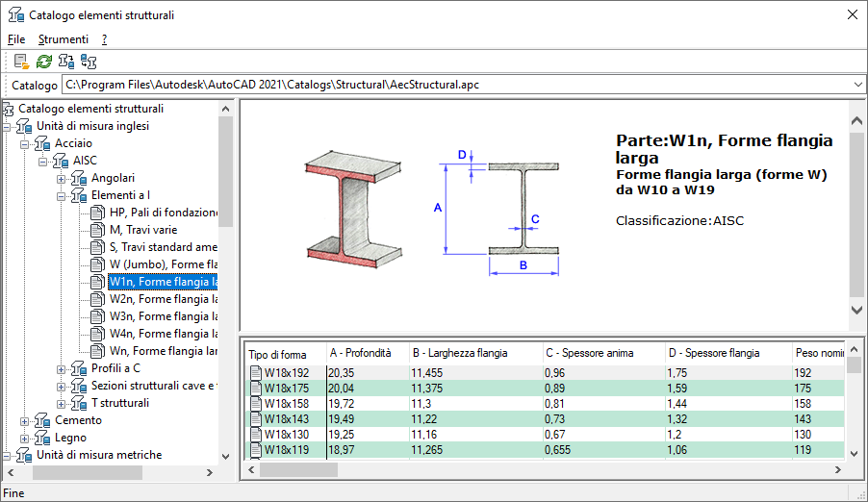The height and width of the screenshot is (502, 868).
Task: Expand the Legno tree node
Action: click(x=24, y=439)
